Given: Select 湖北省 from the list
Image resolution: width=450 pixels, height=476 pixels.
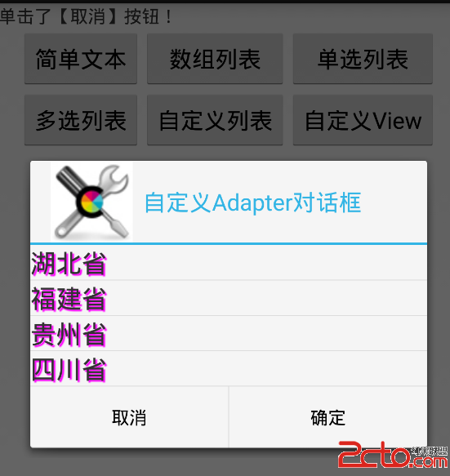Looking at the screenshot, I should point(229,263).
